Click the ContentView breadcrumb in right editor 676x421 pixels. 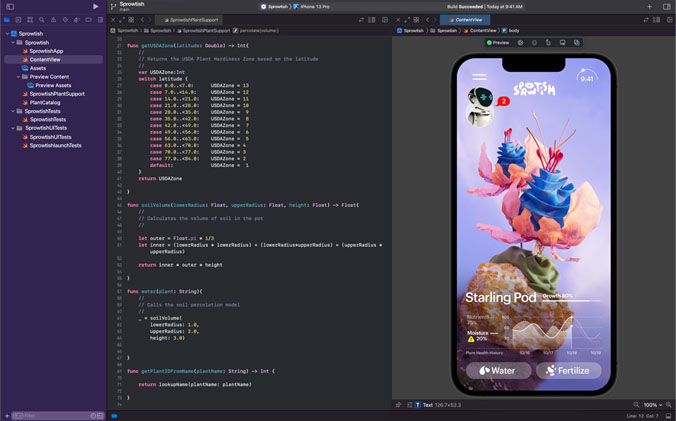click(480, 31)
